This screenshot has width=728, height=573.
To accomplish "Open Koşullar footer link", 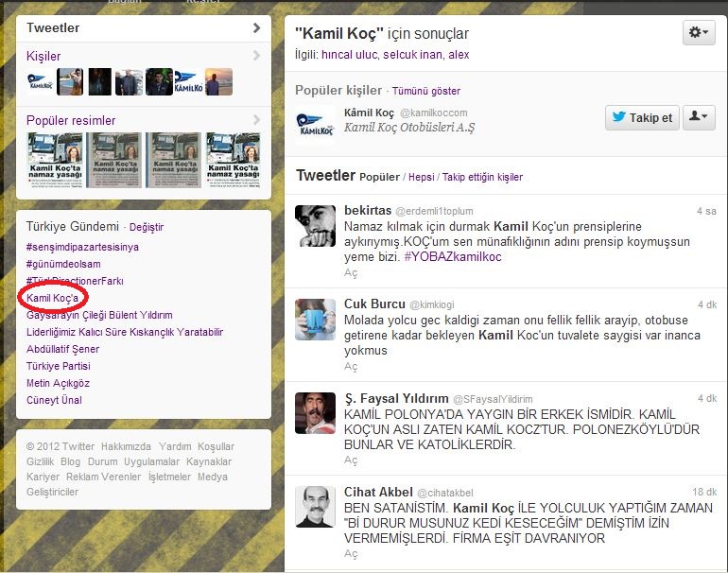I will 216,446.
